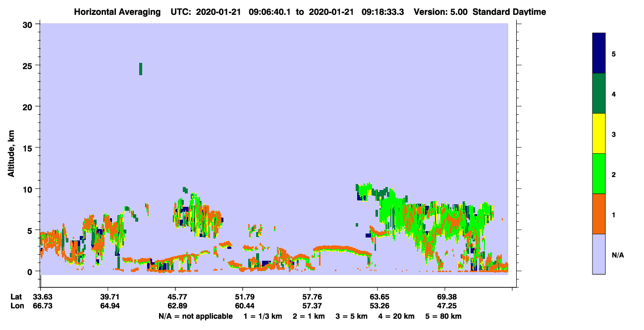Click the 'Lon' row label
The image size is (644, 330).
(x=16, y=306)
